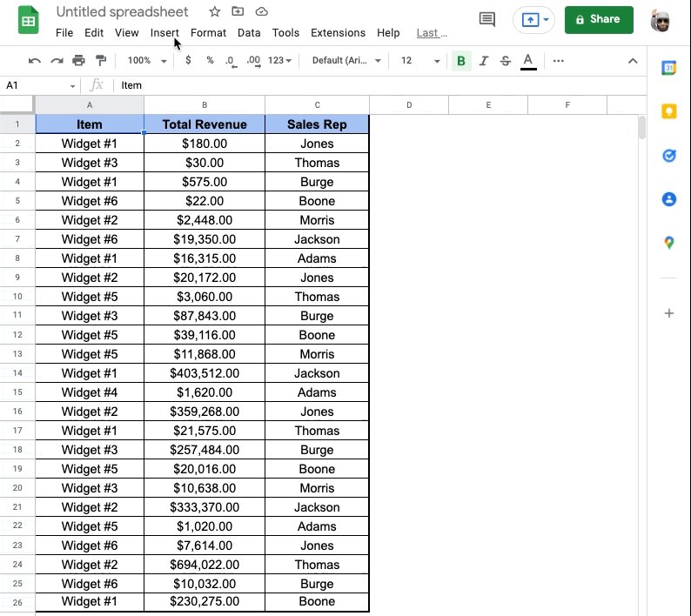
Task: Select the $403,512.00 cell
Action: [205, 373]
